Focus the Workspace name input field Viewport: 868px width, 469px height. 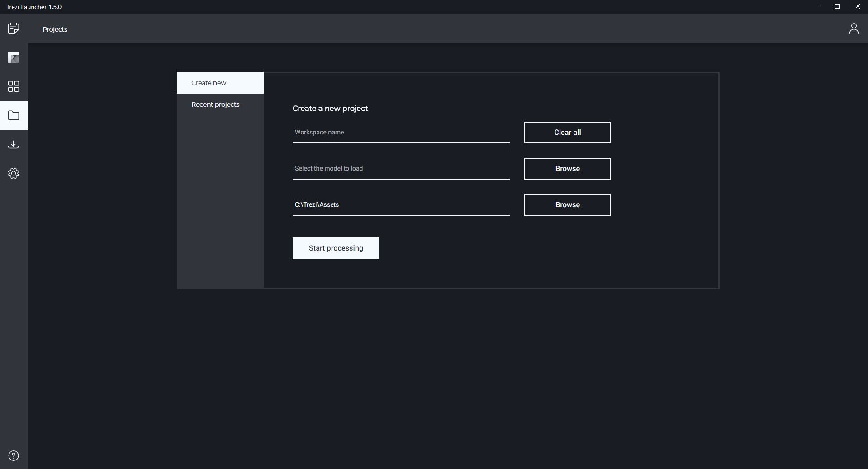click(x=401, y=133)
